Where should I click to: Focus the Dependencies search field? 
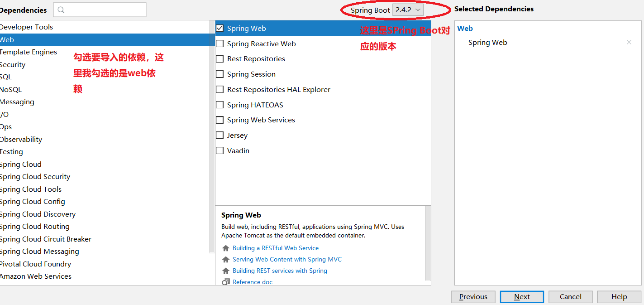click(100, 10)
